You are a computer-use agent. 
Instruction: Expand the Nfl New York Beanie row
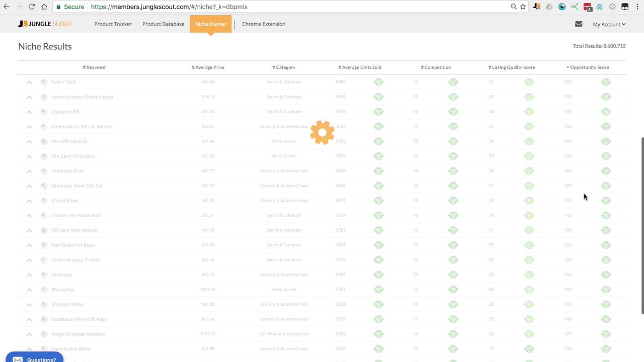point(29,230)
